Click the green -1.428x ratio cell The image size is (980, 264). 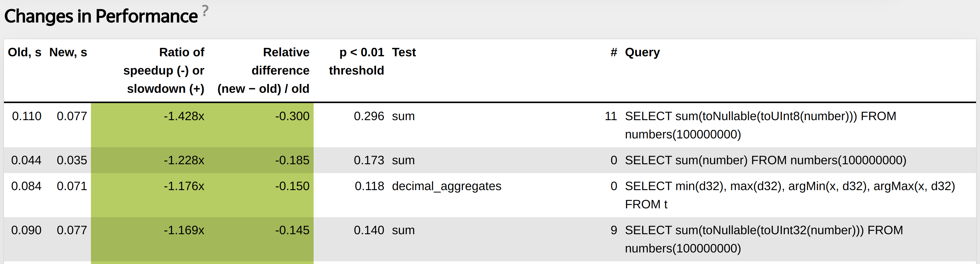pos(184,116)
